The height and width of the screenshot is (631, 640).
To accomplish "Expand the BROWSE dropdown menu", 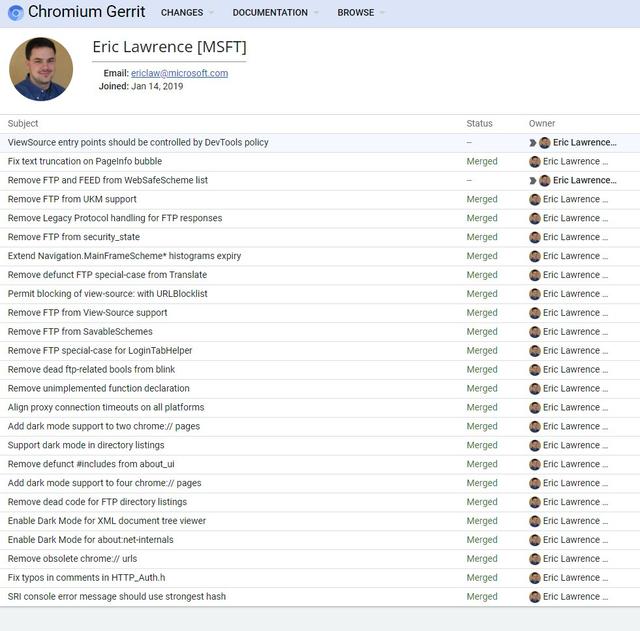I will [x=360, y=13].
